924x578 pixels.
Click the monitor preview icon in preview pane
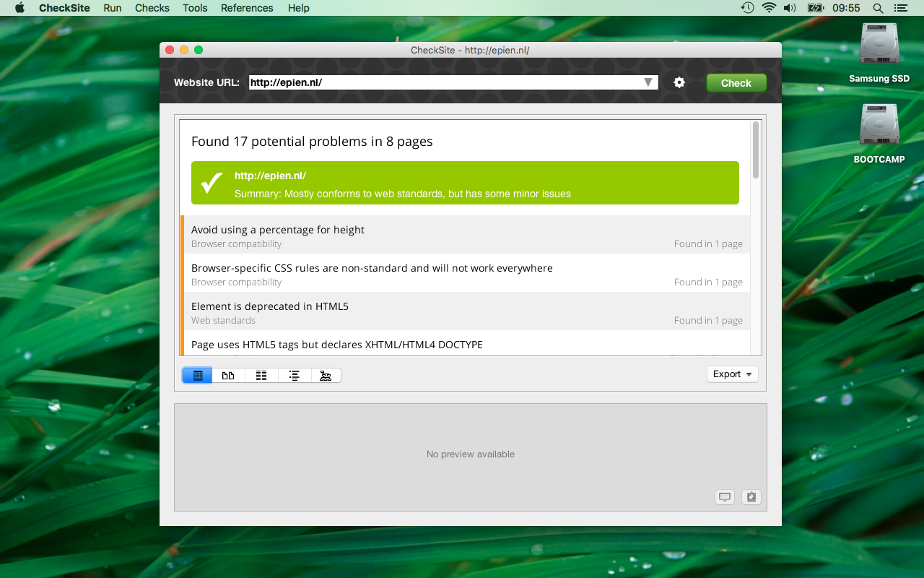[x=725, y=497]
